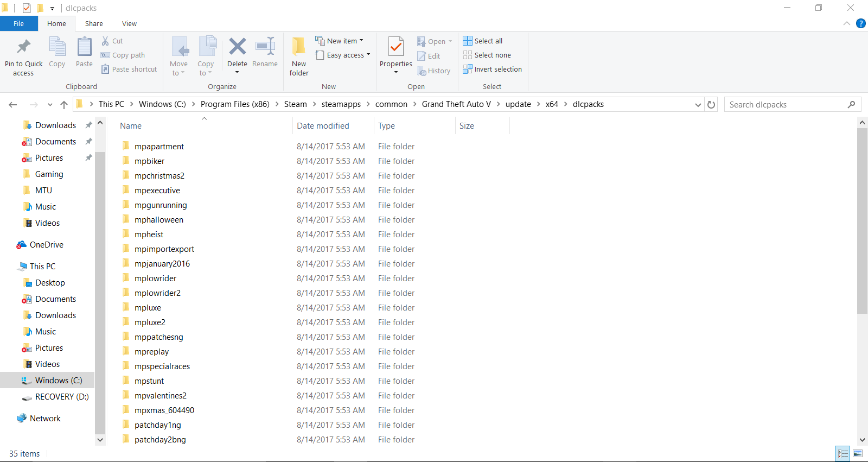Open recent locations dropdown arrow
The width and height of the screenshot is (868, 462).
(x=50, y=104)
